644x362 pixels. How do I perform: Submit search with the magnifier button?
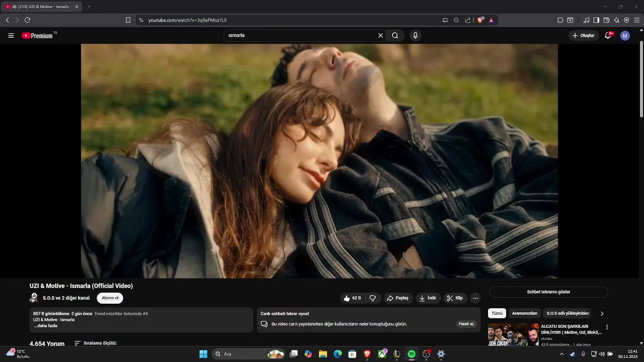click(x=395, y=36)
